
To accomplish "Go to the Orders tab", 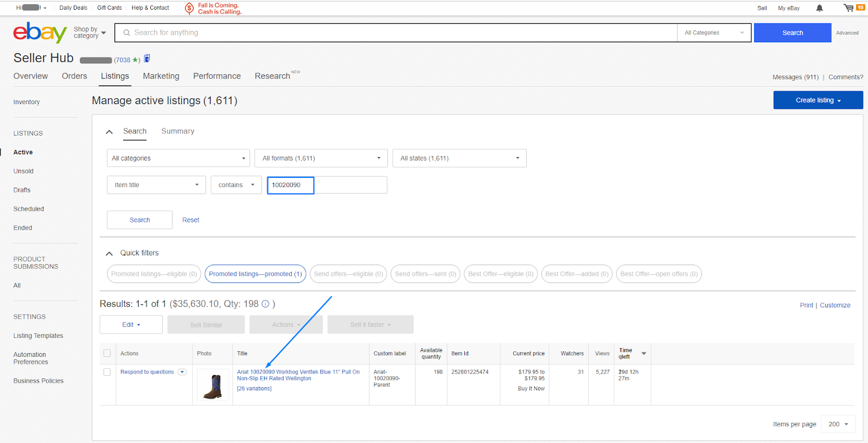I will (74, 76).
